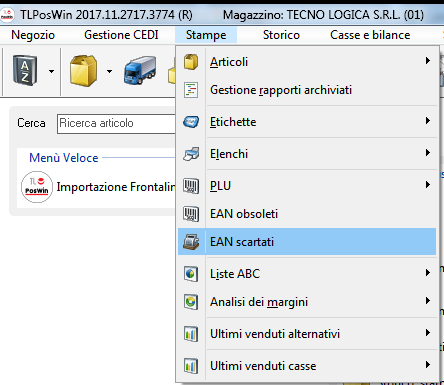This screenshot has width=444, height=385.
Task: Click the chart icon beside Analisi dei margini
Action: (191, 302)
